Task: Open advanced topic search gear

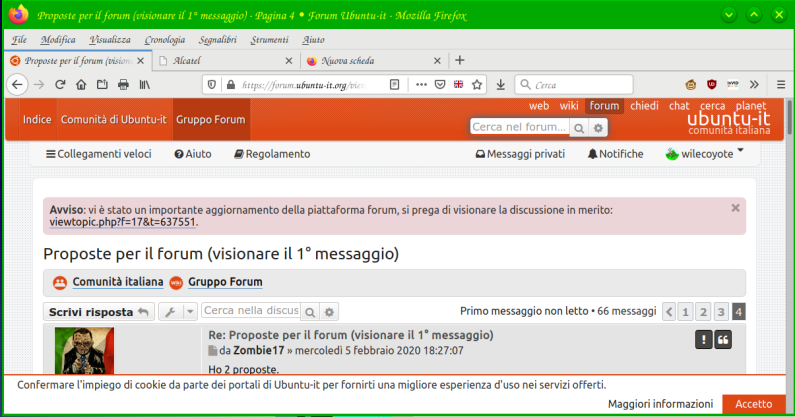Action: click(x=330, y=312)
